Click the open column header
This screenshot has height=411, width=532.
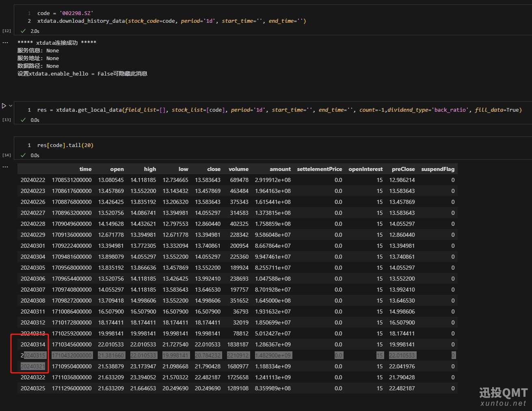tap(117, 169)
